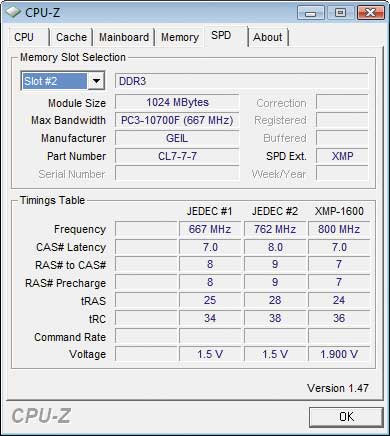Viewport: 390px width, 436px height.
Task: Click the Memory Slot Selection group label
Action: [73, 57]
